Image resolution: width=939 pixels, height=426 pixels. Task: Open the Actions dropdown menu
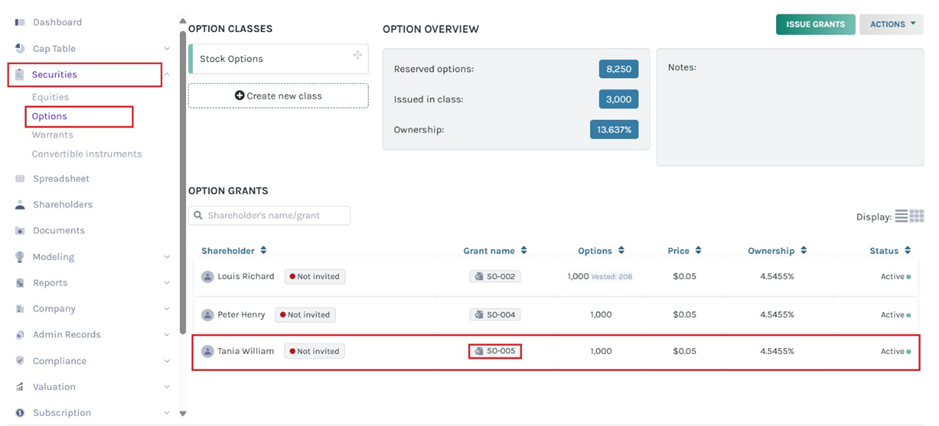pyautogui.click(x=891, y=24)
